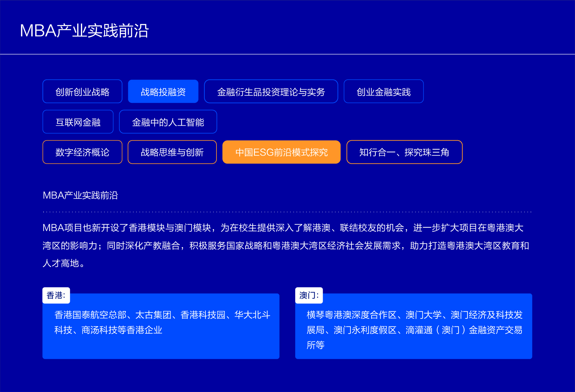Click the orange 中国ESG前沿模式探究 tab

(x=281, y=152)
